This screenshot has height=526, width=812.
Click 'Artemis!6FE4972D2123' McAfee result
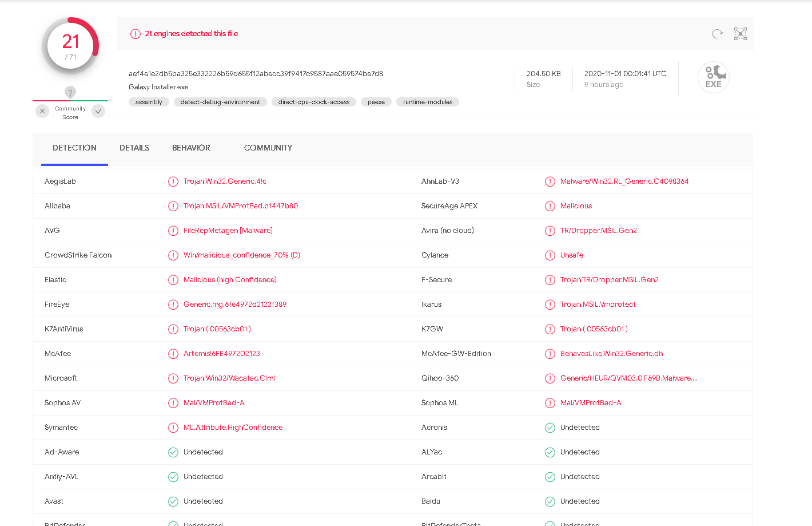(x=222, y=354)
